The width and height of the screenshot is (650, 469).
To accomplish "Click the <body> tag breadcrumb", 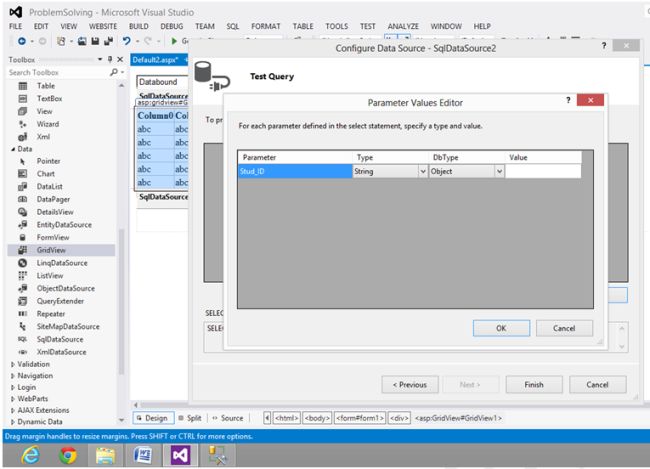I will pos(317,418).
